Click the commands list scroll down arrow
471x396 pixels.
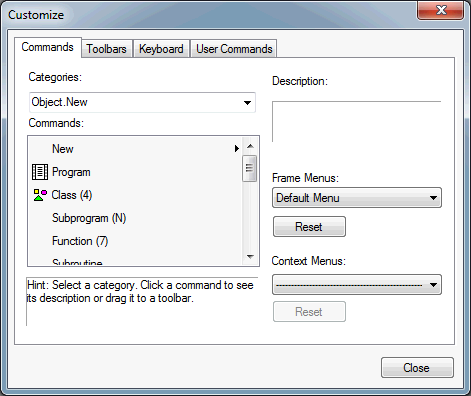tap(250, 257)
